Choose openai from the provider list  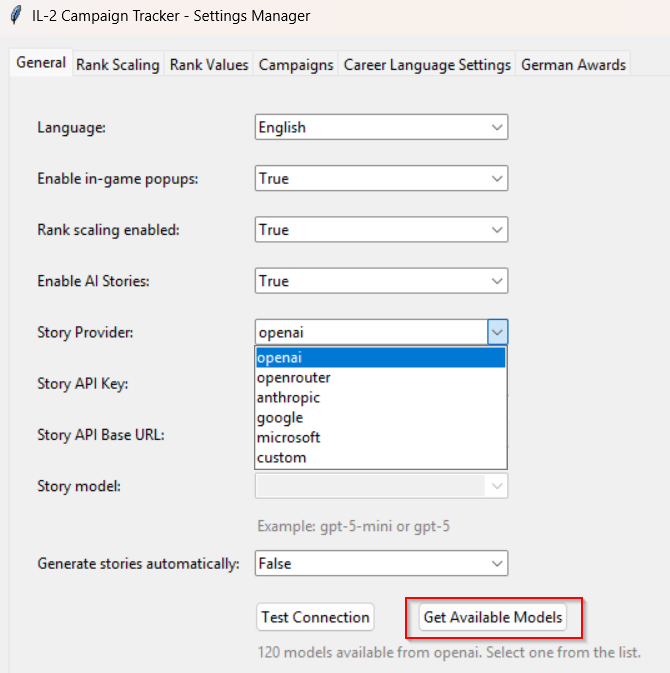(x=380, y=358)
